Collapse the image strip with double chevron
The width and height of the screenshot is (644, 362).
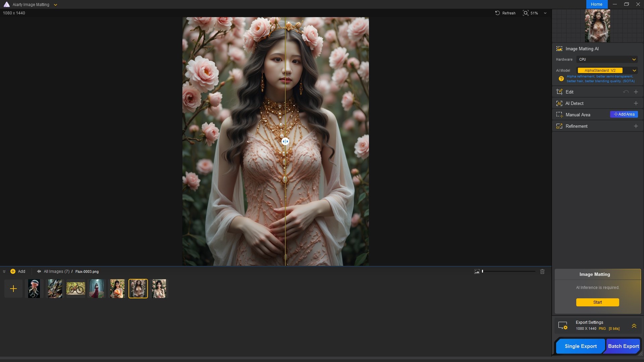coord(4,271)
